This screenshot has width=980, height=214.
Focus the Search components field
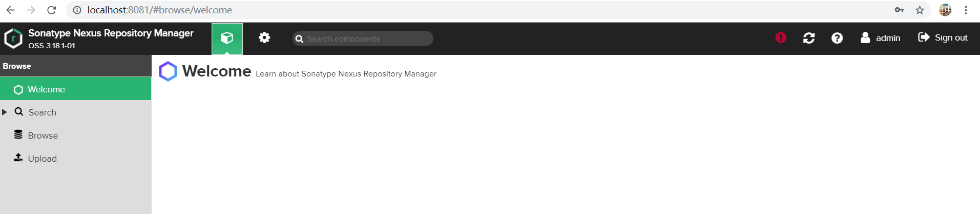point(363,38)
